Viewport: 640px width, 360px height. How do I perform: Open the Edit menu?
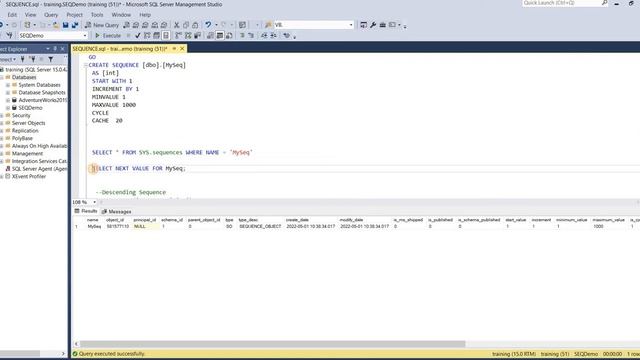point(12,15)
